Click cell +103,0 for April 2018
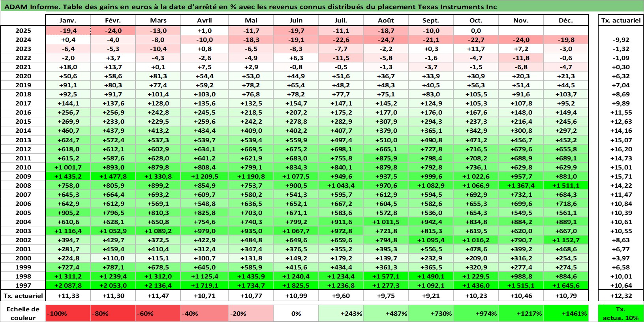644x322 pixels. (x=205, y=94)
